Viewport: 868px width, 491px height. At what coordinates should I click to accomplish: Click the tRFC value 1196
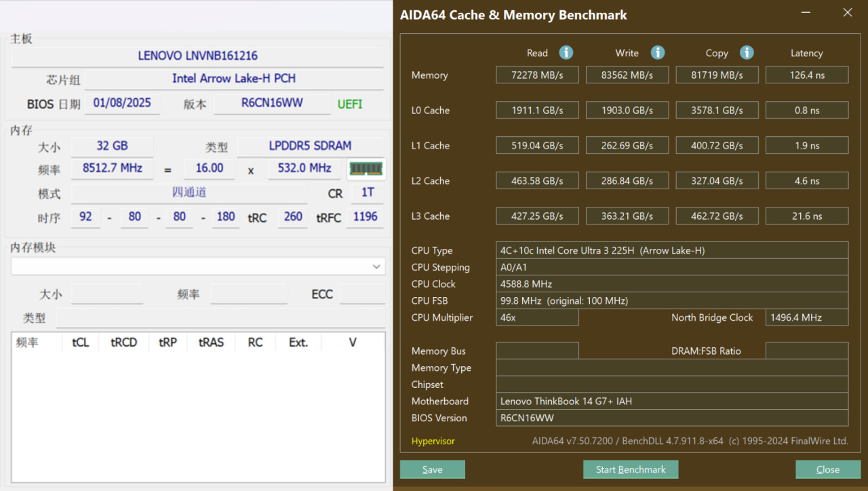[365, 217]
